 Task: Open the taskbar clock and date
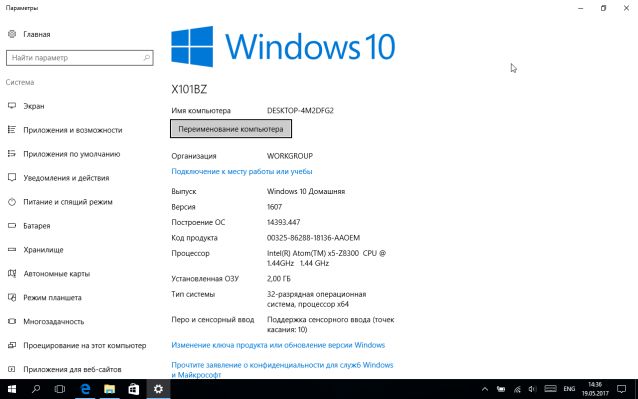595,389
